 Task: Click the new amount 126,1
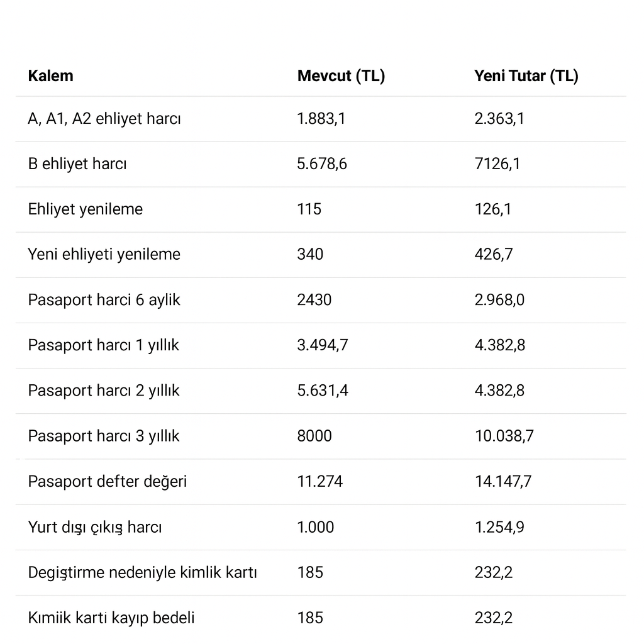[493, 209]
